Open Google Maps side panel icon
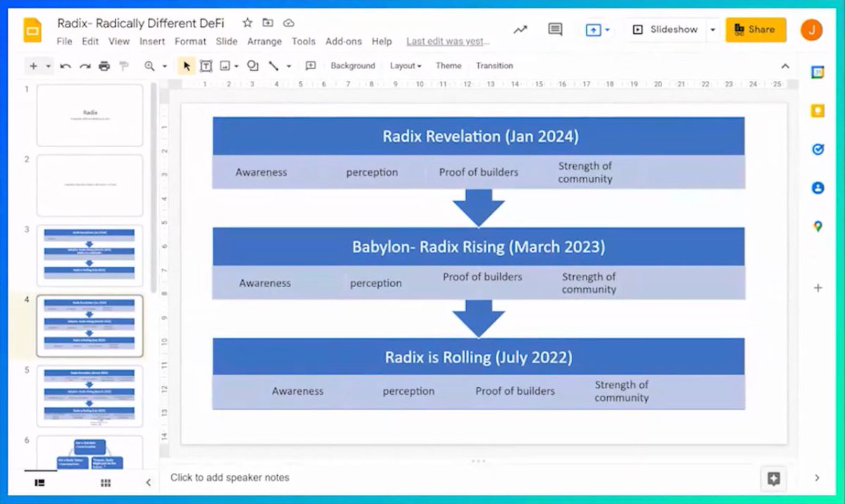The width and height of the screenshot is (845, 504). coord(818,227)
